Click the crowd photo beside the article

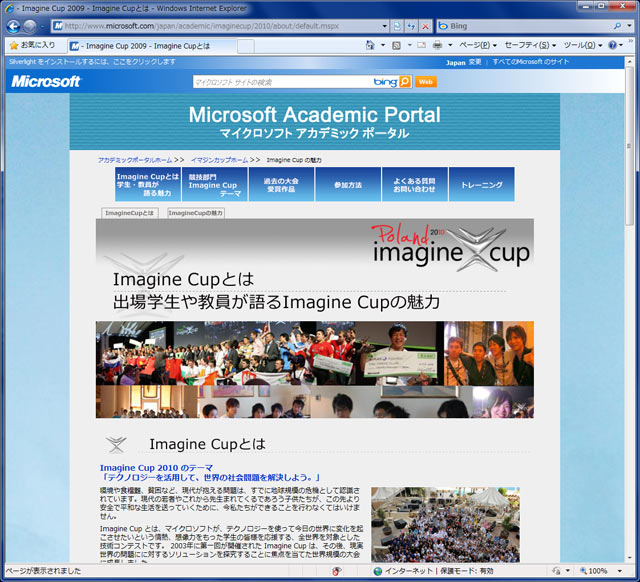tap(445, 524)
